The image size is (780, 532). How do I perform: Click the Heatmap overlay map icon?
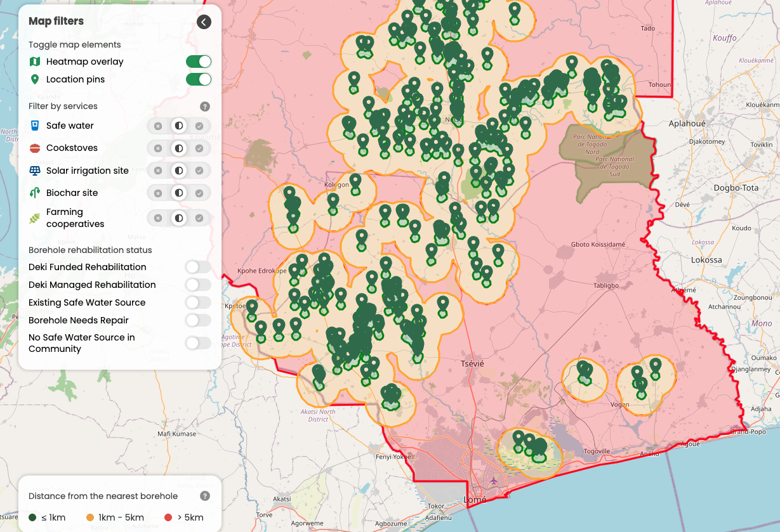pos(35,62)
